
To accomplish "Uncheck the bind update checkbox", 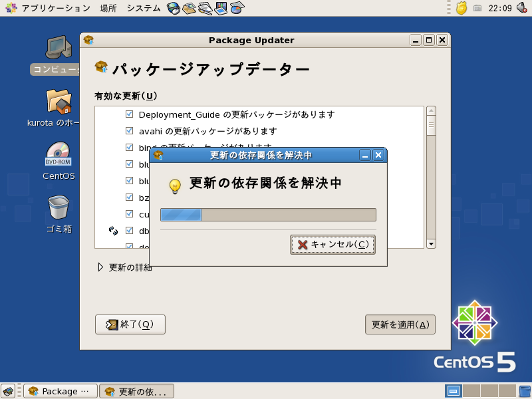I will click(x=129, y=147).
